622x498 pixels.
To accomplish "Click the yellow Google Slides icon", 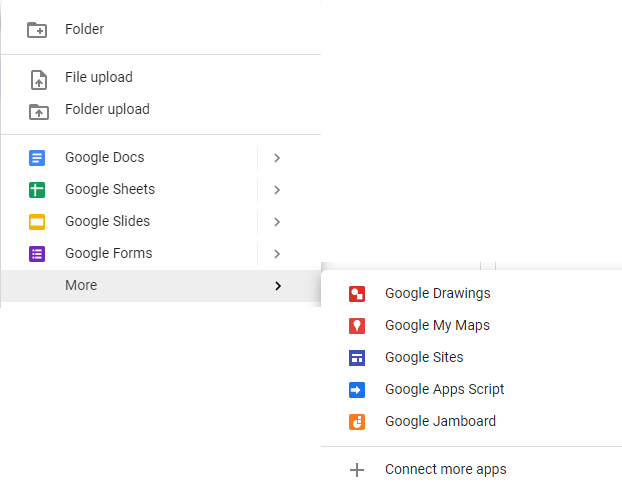I will (37, 222).
